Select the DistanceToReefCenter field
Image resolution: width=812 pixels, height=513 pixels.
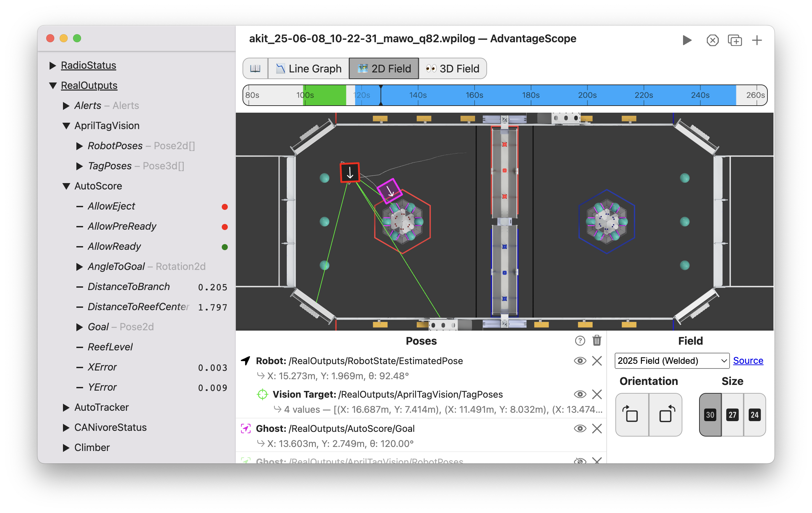[138, 307]
